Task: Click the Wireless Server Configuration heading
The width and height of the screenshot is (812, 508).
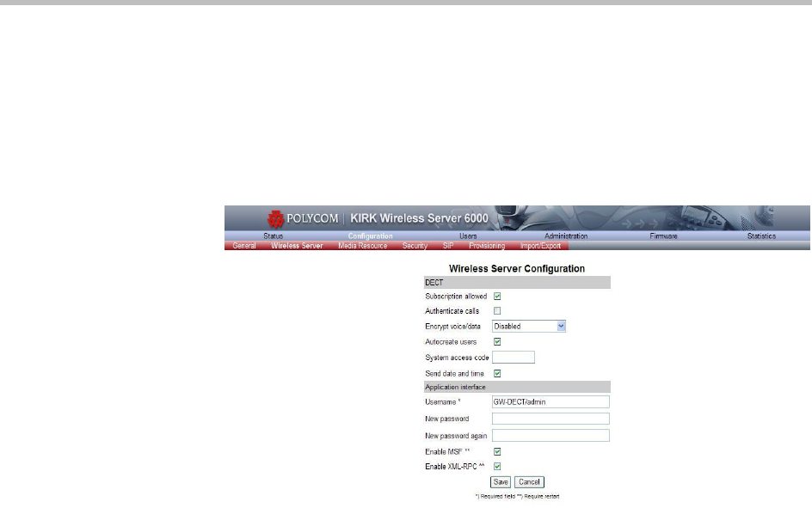Action: tap(517, 268)
